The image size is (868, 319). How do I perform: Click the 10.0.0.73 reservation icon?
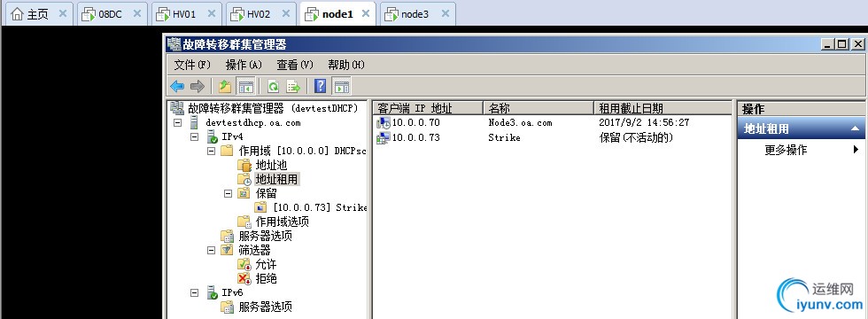point(383,137)
